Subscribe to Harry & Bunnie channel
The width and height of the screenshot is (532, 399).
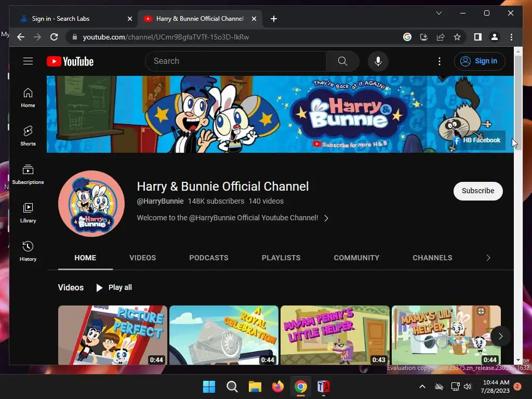[478, 191]
